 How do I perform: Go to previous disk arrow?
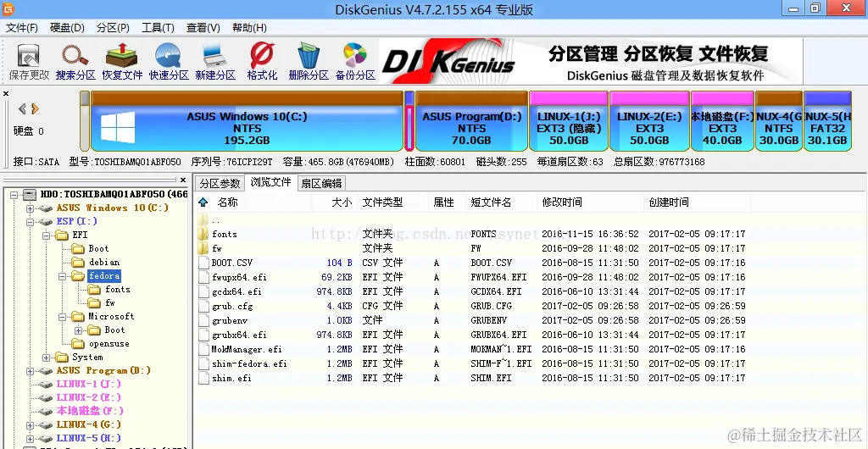point(22,108)
